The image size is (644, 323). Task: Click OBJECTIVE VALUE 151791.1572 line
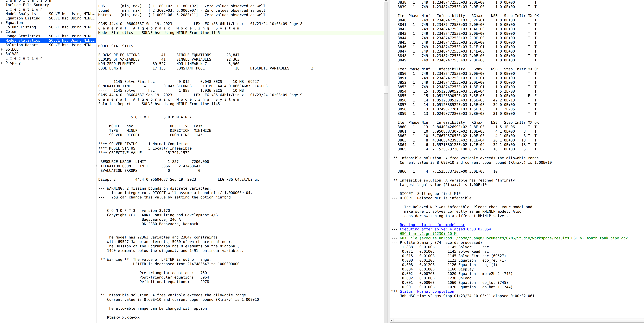pyautogui.click(x=144, y=153)
